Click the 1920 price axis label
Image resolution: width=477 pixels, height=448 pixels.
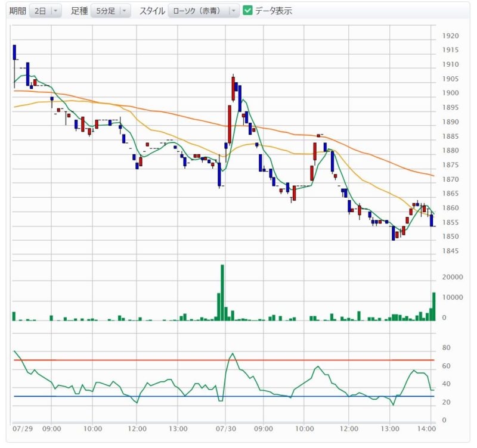pyautogui.click(x=450, y=36)
